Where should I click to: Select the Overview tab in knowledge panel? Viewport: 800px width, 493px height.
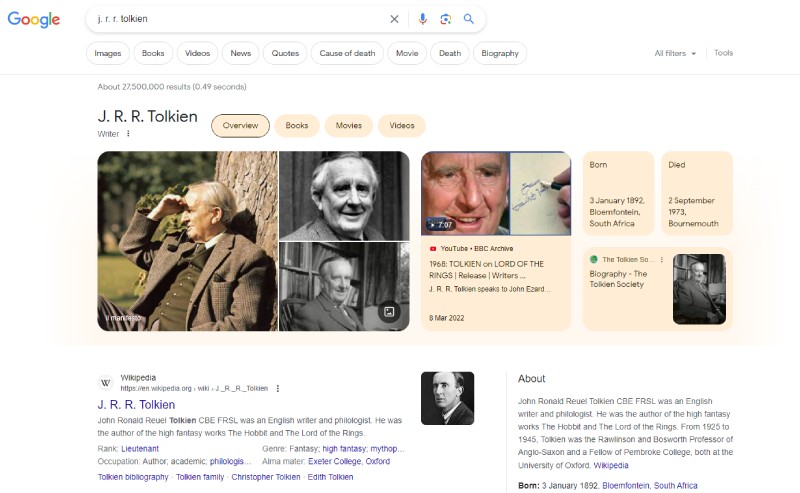(x=240, y=126)
